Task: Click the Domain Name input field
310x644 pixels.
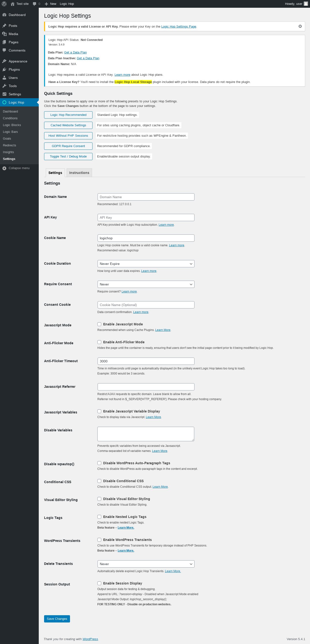Action: pyautogui.click(x=146, y=197)
